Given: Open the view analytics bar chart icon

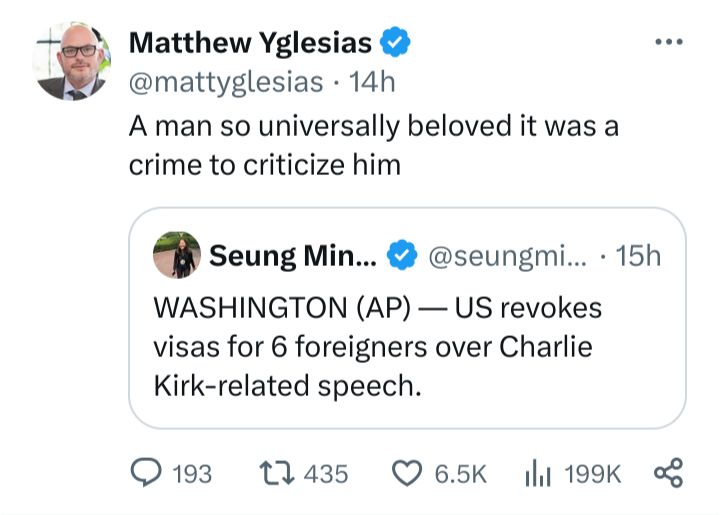Looking at the screenshot, I should [537, 473].
